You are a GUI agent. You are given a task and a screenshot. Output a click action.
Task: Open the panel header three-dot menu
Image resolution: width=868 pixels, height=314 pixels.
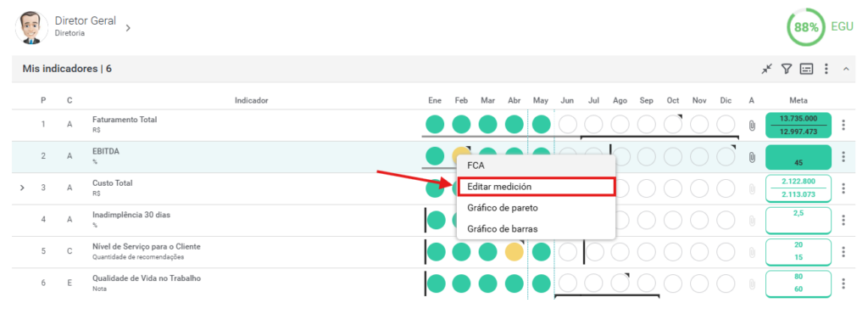tap(826, 70)
